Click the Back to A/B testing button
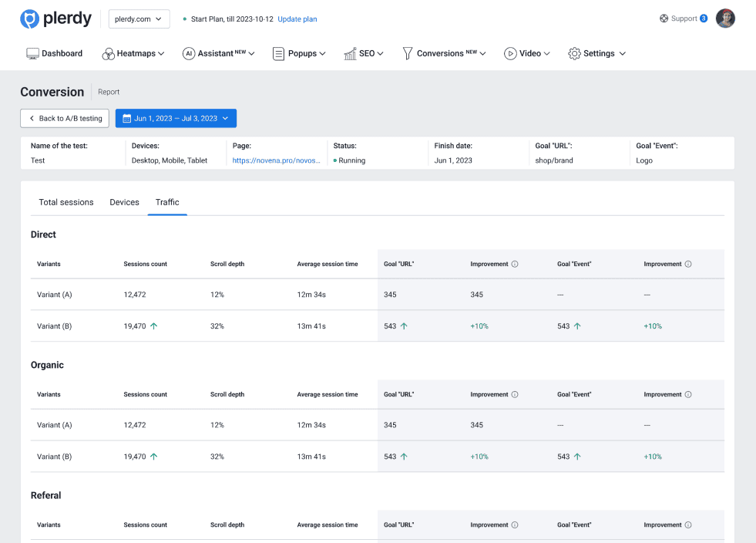Image resolution: width=756 pixels, height=543 pixels. (x=65, y=119)
